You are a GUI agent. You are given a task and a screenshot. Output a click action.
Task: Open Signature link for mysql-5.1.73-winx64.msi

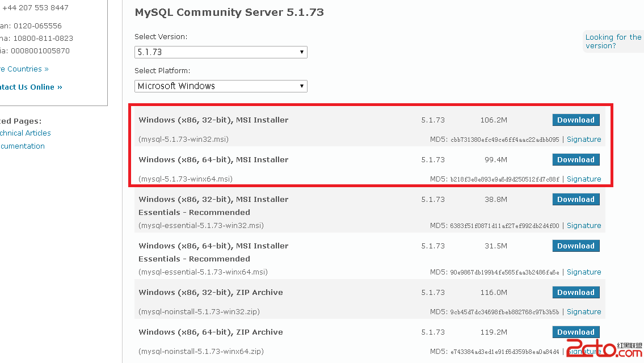tap(584, 179)
